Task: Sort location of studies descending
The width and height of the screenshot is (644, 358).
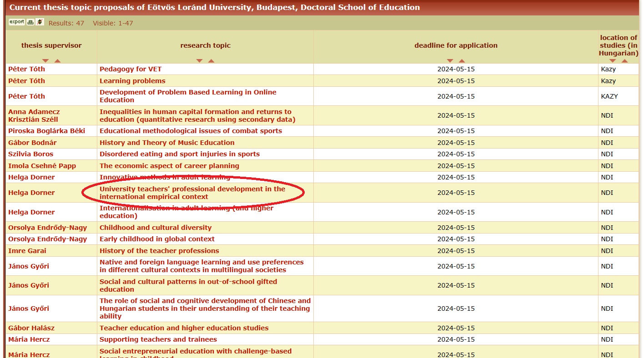Action: 613,60
